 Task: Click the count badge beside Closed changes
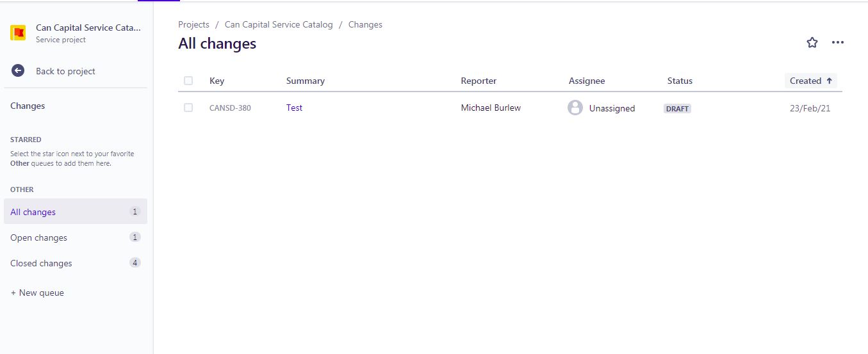(135, 262)
